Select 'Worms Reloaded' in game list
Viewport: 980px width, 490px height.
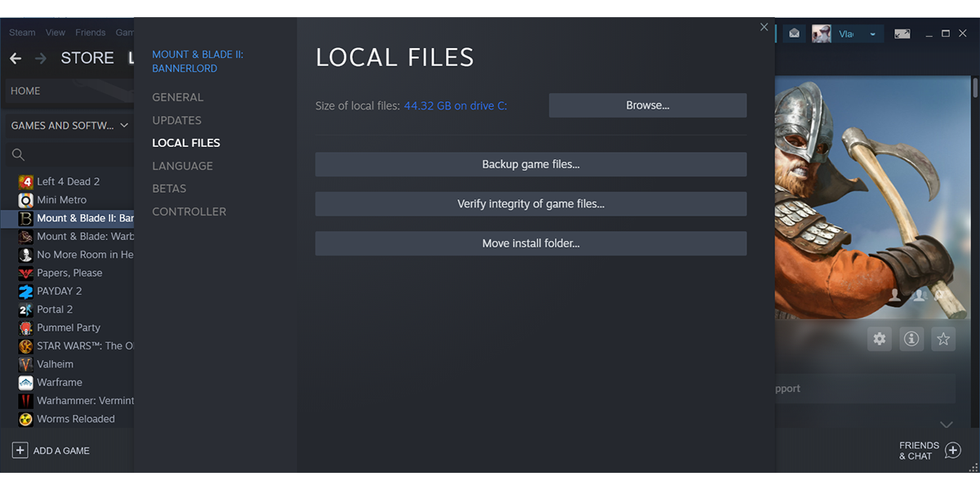click(76, 419)
